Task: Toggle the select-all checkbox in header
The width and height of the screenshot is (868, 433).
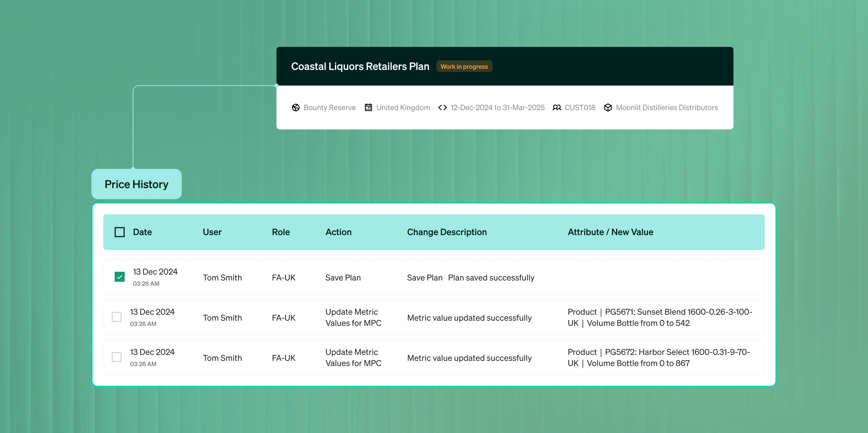Action: click(x=120, y=232)
